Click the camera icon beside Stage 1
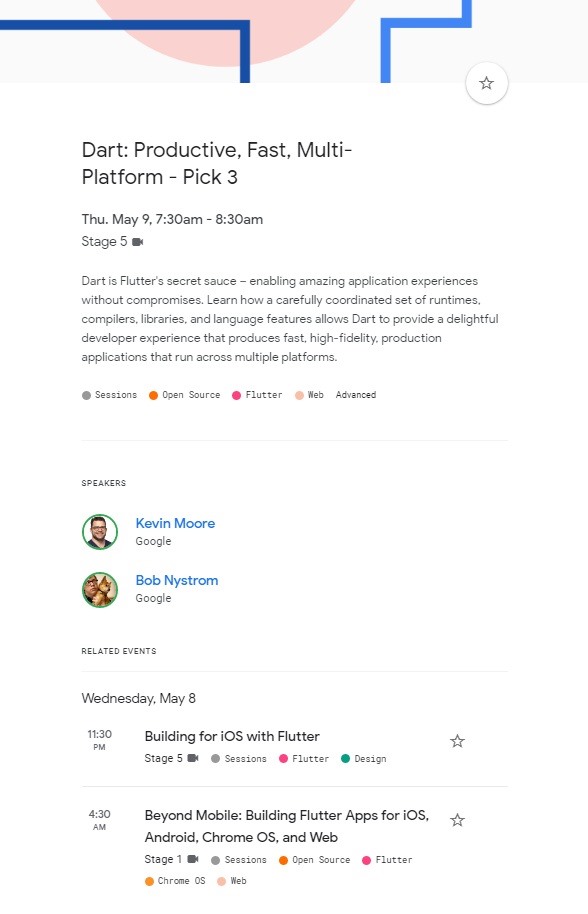 click(193, 859)
